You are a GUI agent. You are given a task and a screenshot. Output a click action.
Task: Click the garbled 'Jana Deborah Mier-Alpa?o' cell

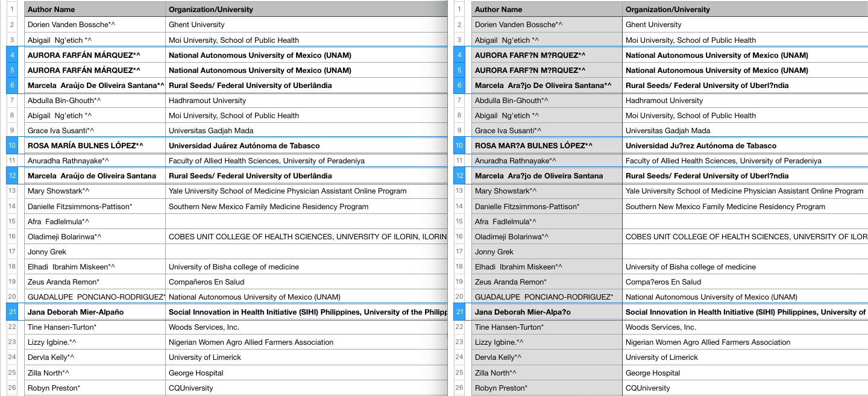(x=523, y=312)
